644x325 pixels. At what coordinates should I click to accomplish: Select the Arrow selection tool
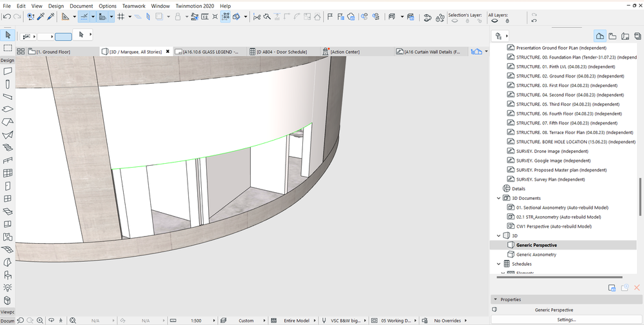(7, 35)
